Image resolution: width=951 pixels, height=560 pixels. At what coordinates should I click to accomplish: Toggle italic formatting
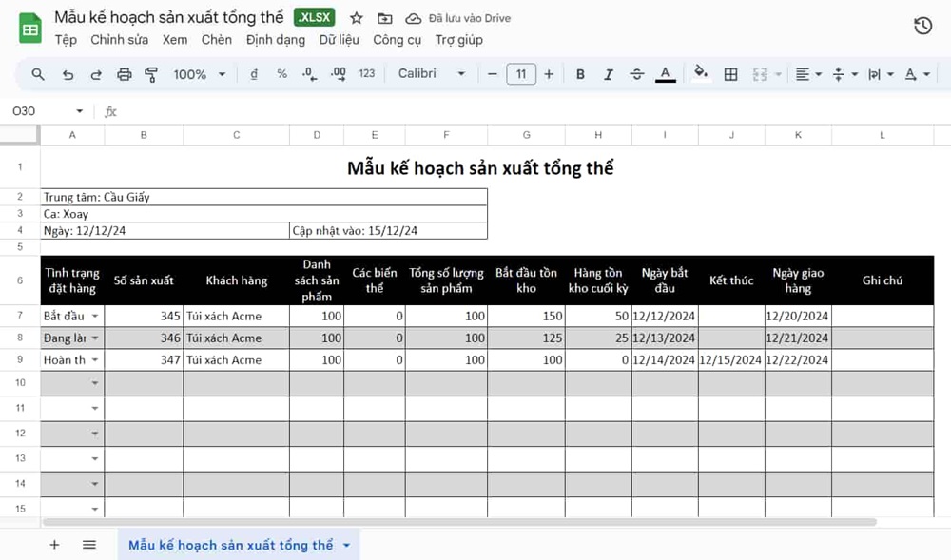pyautogui.click(x=609, y=73)
